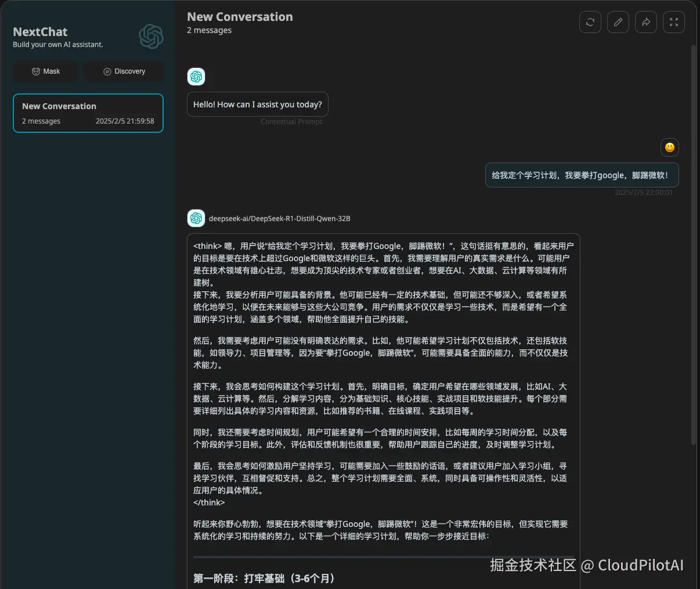Image resolution: width=700 pixels, height=589 pixels.
Task: Click the user message about google and 微软
Action: coord(582,175)
